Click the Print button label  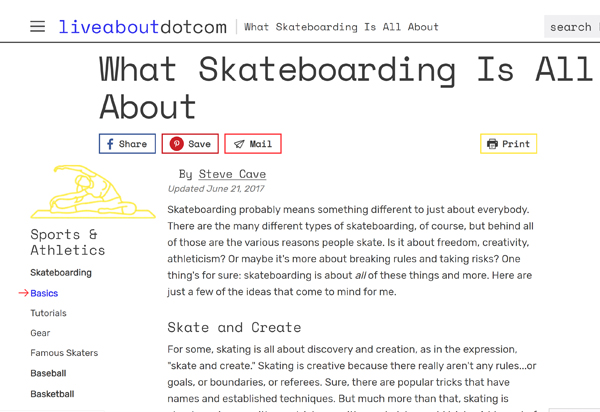pyautogui.click(x=516, y=144)
